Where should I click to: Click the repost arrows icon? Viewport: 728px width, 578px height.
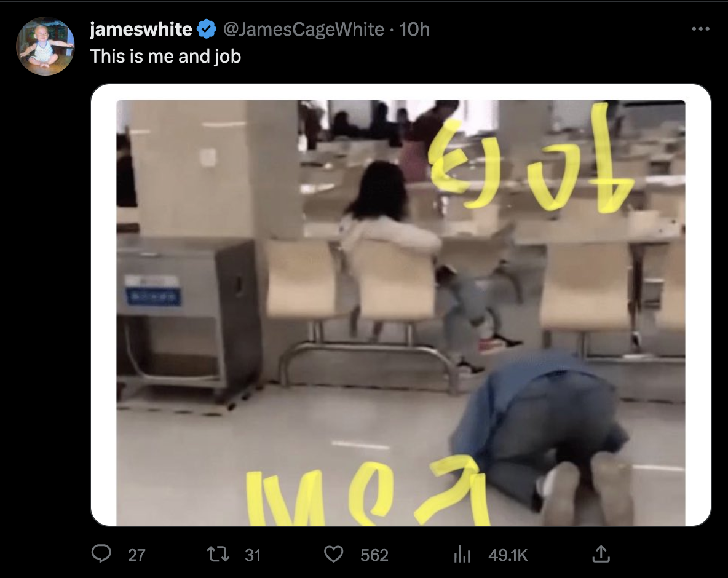218,554
